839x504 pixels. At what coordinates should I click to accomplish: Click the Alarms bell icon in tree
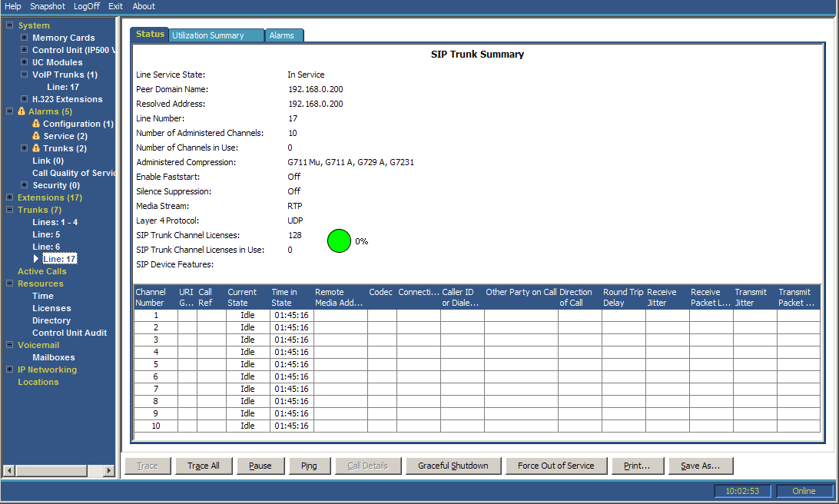tap(22, 111)
